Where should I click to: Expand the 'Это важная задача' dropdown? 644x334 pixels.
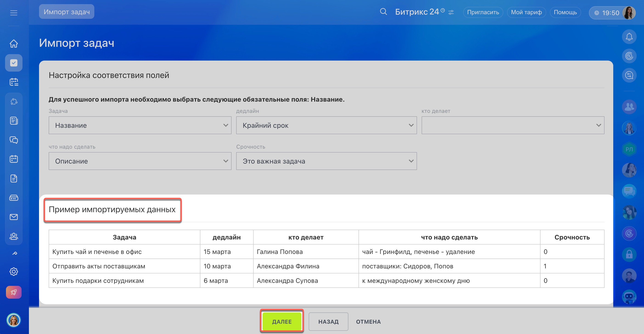click(x=326, y=161)
